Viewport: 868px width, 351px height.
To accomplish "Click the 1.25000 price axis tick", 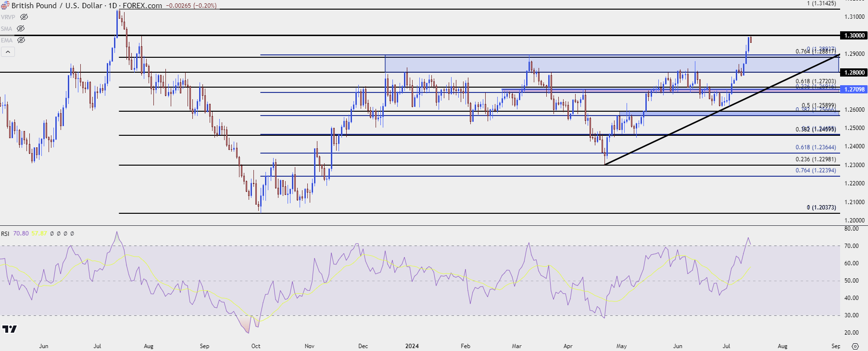I will click(855, 128).
